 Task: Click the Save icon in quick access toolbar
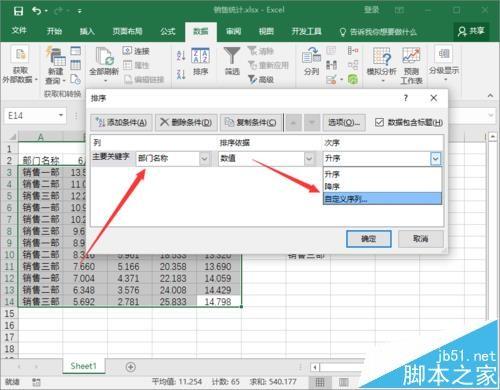(x=18, y=11)
